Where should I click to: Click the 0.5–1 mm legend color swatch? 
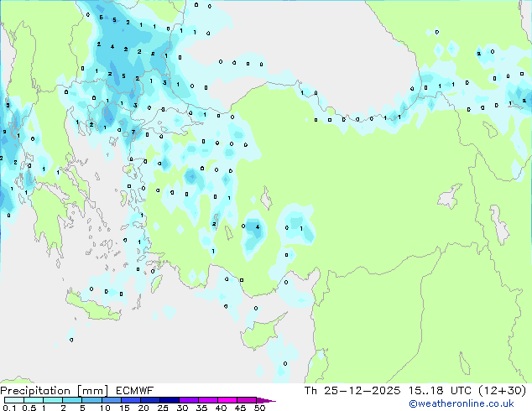click(x=34, y=400)
